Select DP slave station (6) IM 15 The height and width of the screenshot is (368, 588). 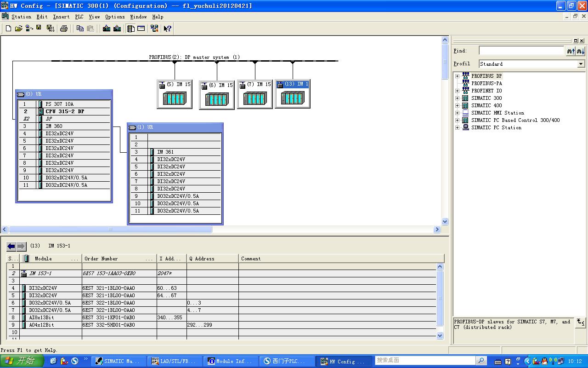click(x=217, y=95)
